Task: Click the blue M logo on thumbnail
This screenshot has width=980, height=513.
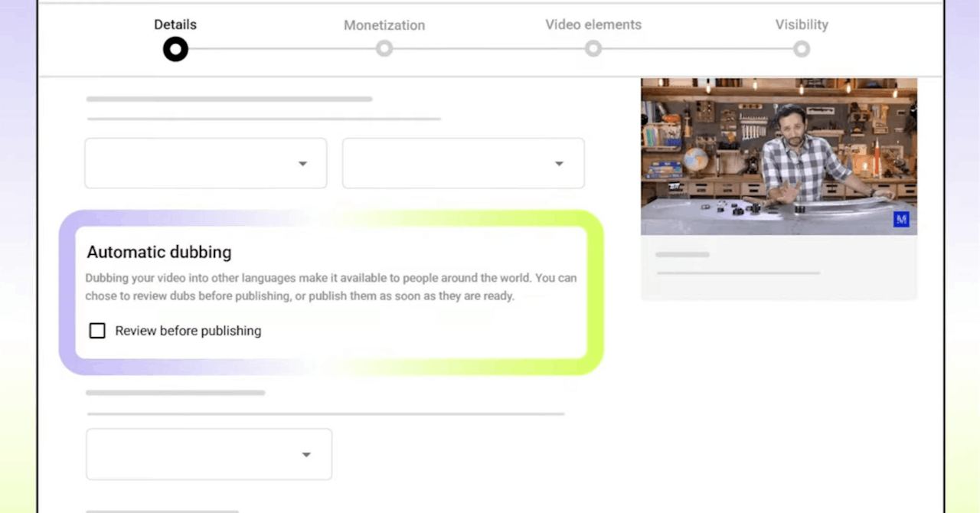Action: point(901,219)
